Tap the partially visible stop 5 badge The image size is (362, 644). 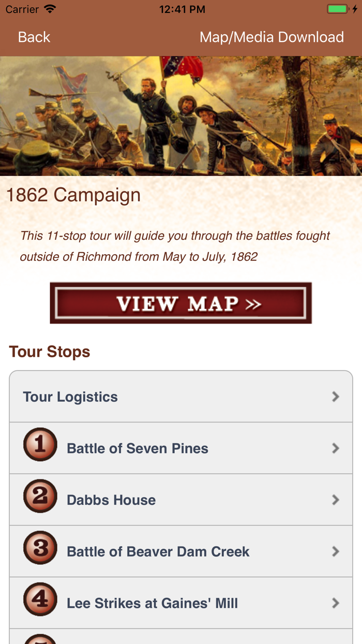(40, 641)
